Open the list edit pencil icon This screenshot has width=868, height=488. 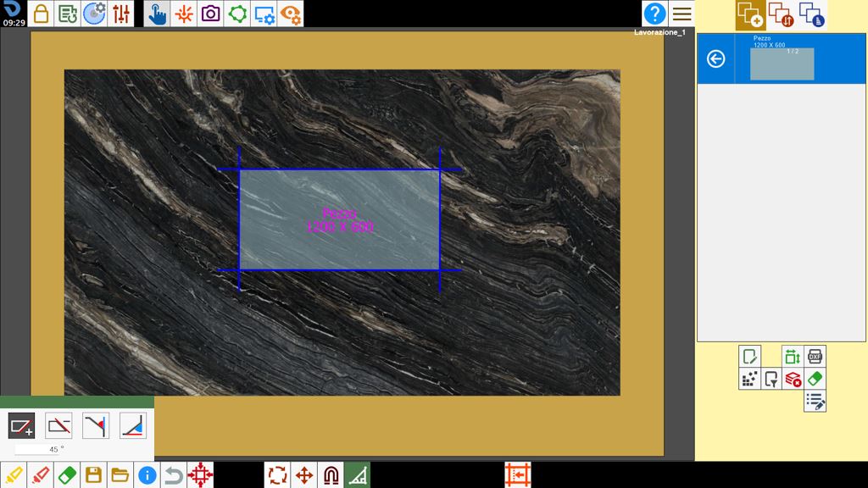coord(815,401)
